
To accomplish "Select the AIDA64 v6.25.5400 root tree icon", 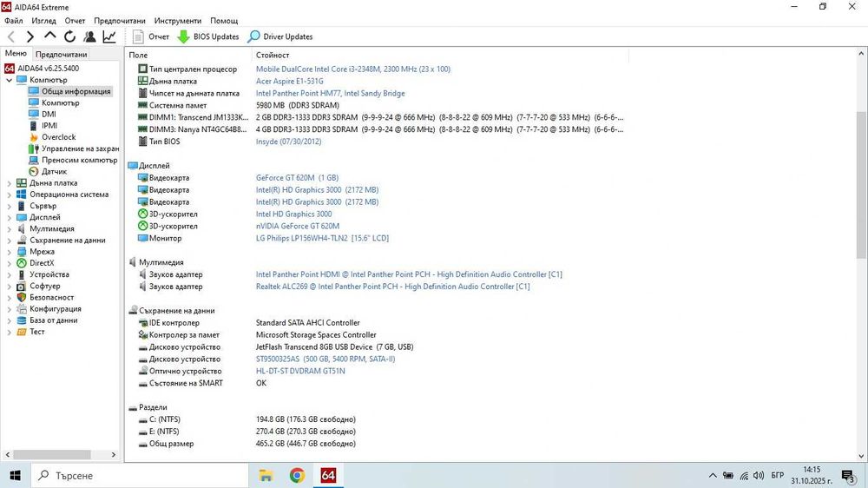I will click(x=9, y=69).
